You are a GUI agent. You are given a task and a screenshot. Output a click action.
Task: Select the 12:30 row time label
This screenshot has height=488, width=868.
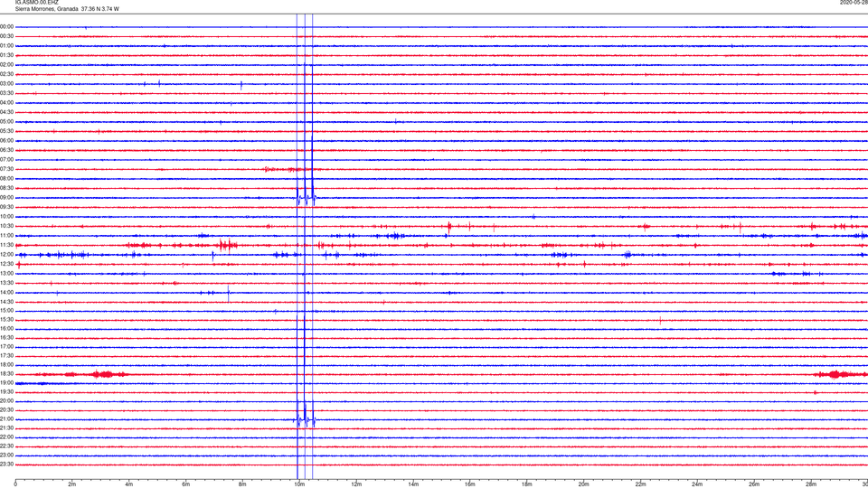6,265
